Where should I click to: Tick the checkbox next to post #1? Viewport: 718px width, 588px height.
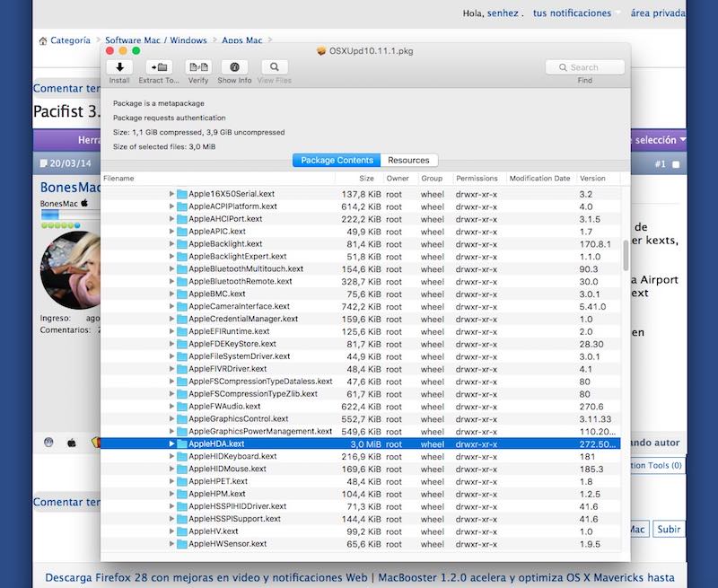pos(676,164)
